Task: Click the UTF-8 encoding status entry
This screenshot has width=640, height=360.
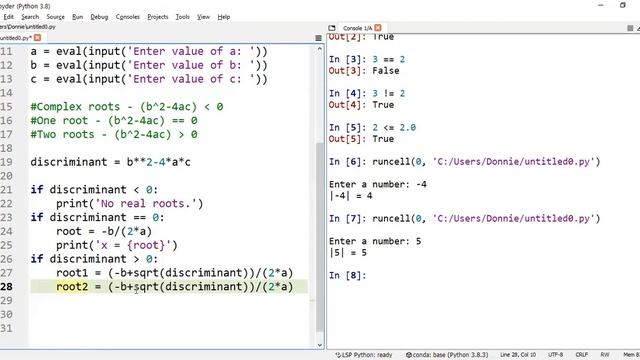Action: [x=556, y=355]
